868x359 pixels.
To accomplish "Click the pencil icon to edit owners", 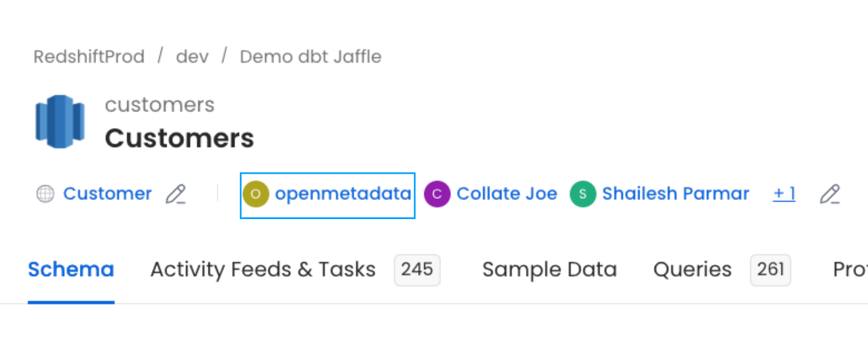I will coord(830,195).
